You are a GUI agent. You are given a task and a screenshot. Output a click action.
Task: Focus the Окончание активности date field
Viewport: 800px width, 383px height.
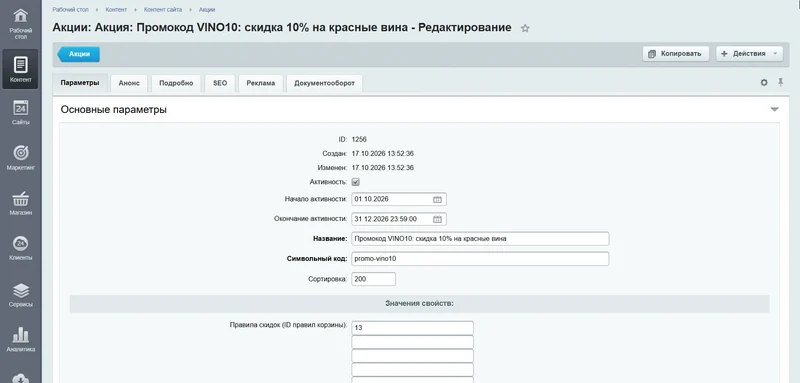(x=399, y=219)
